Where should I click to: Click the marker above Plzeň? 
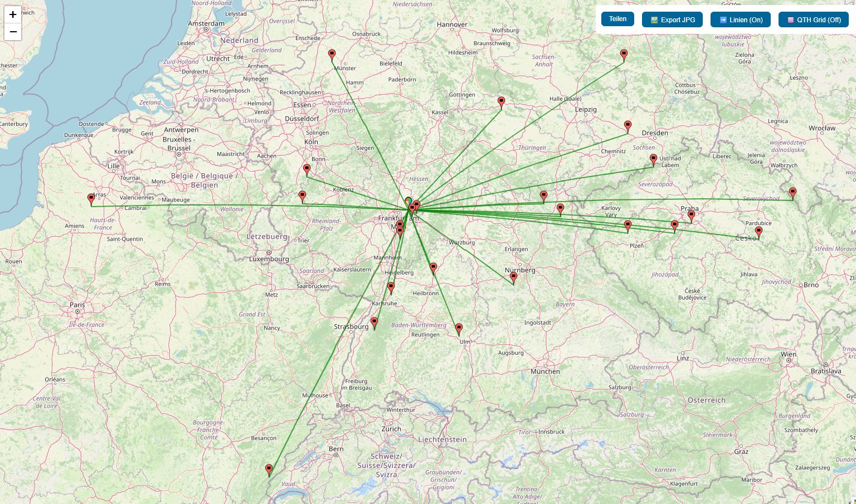[x=628, y=226]
